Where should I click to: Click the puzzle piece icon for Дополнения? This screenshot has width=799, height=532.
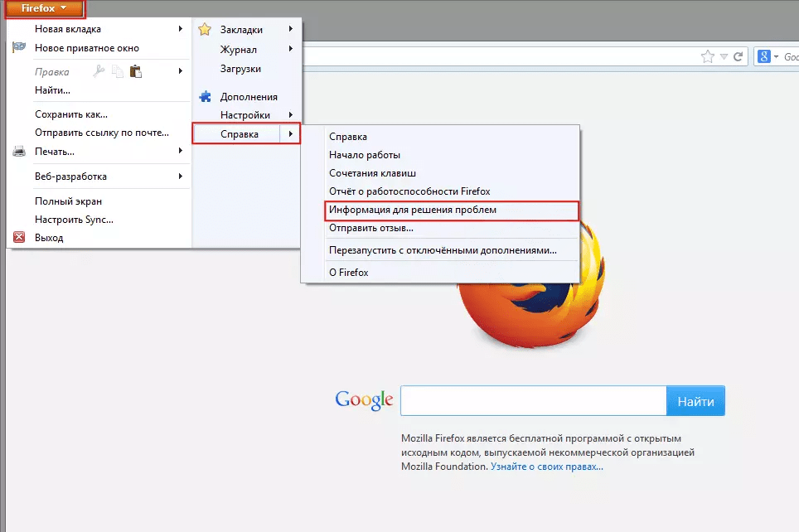[x=205, y=97]
